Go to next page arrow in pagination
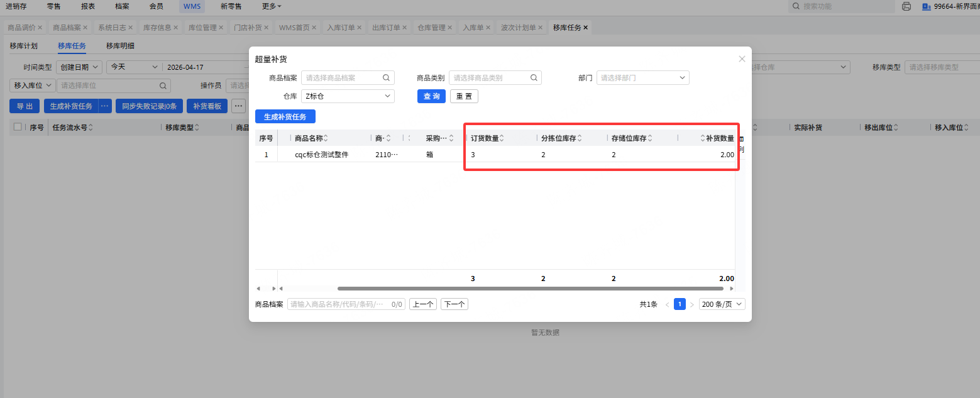 [x=692, y=304]
